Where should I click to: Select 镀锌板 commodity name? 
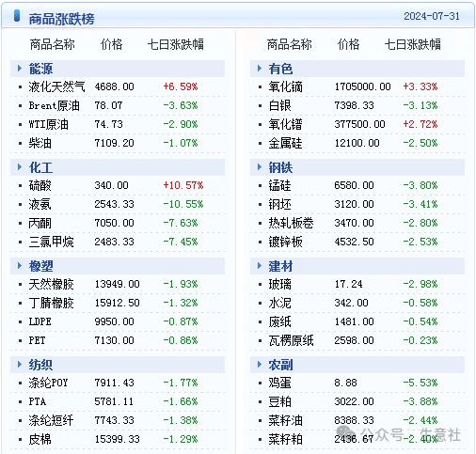[x=285, y=242]
